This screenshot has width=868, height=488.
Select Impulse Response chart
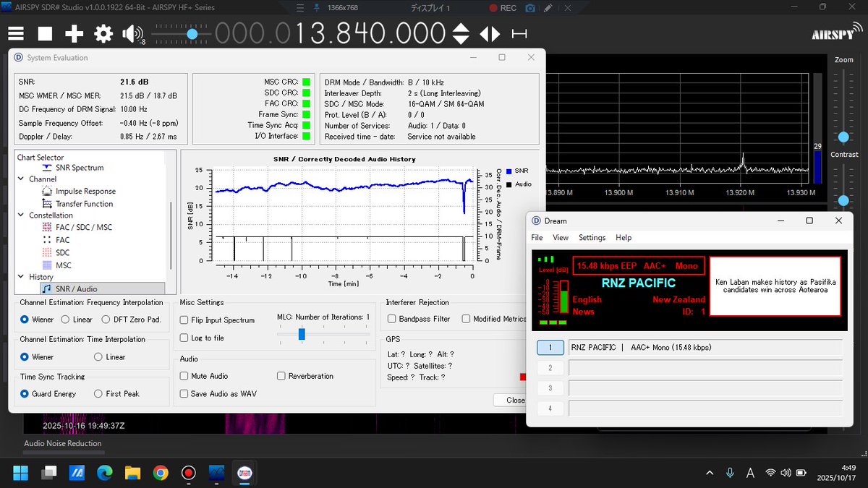pos(85,192)
